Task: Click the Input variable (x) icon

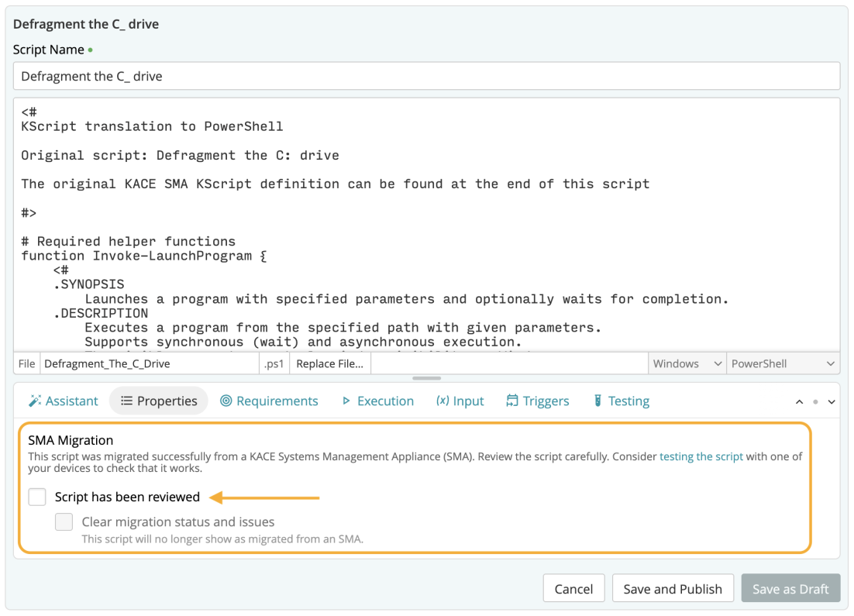Action: click(442, 401)
